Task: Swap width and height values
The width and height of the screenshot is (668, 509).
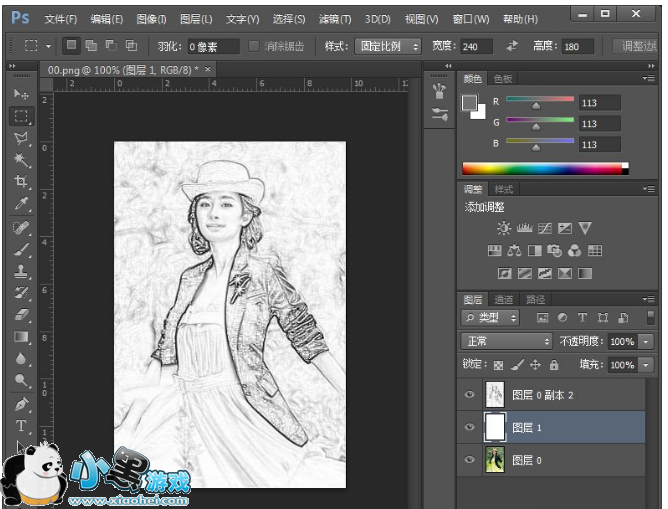Action: click(512, 47)
